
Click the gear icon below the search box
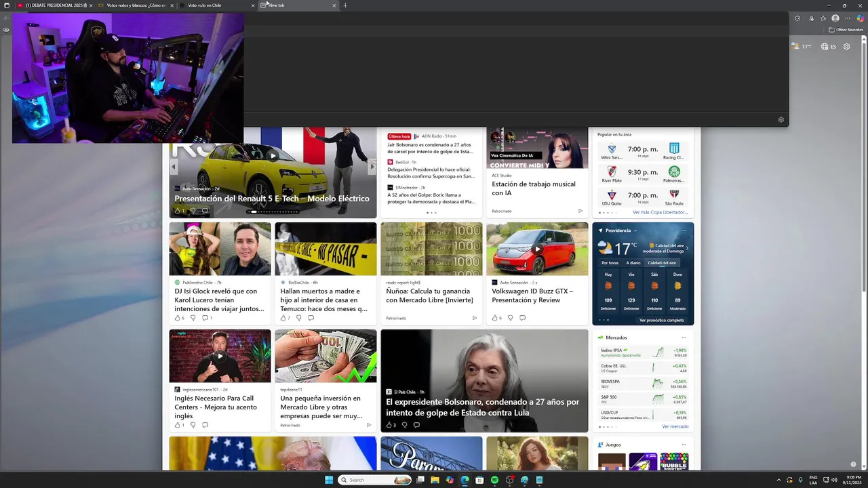point(781,120)
